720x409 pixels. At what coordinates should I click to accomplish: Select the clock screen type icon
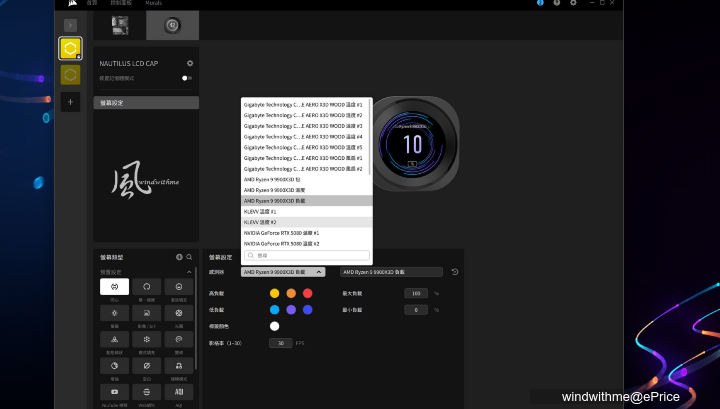[114, 366]
